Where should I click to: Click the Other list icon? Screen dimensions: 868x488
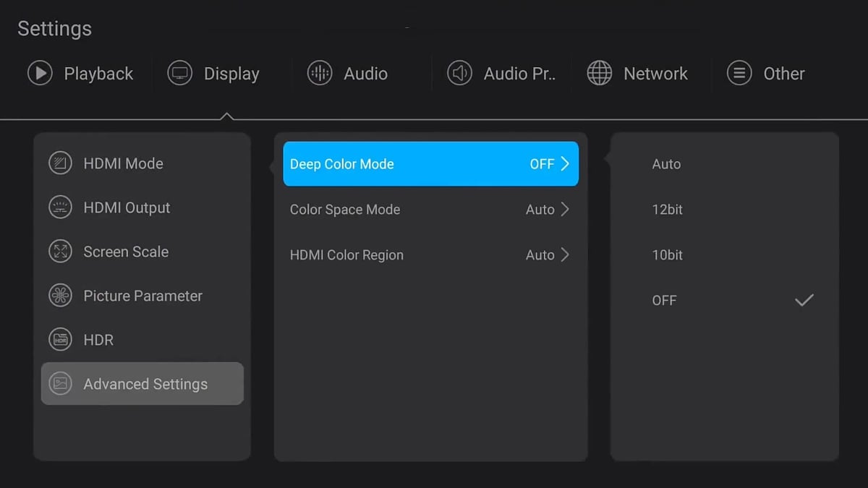tap(739, 73)
